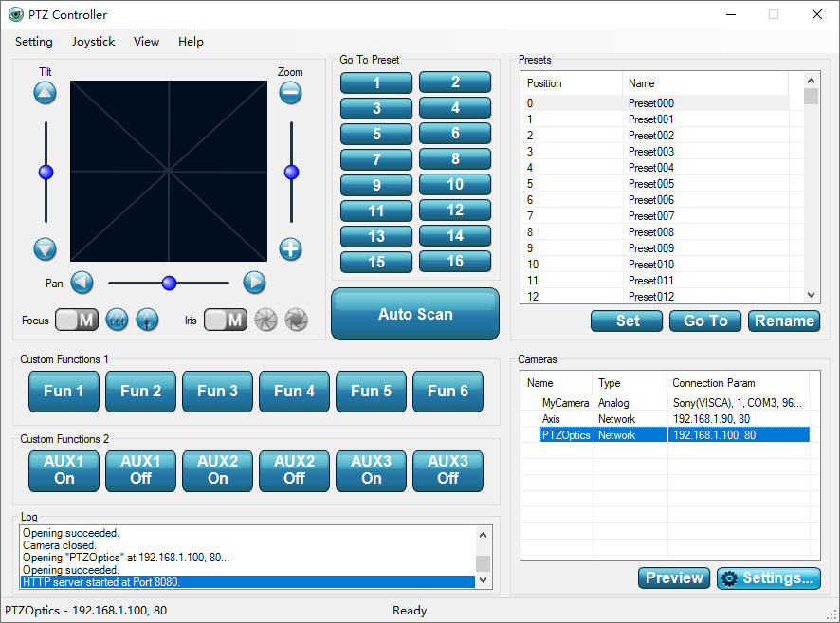
Task: Click the Focus far mountains icon
Action: point(117,320)
